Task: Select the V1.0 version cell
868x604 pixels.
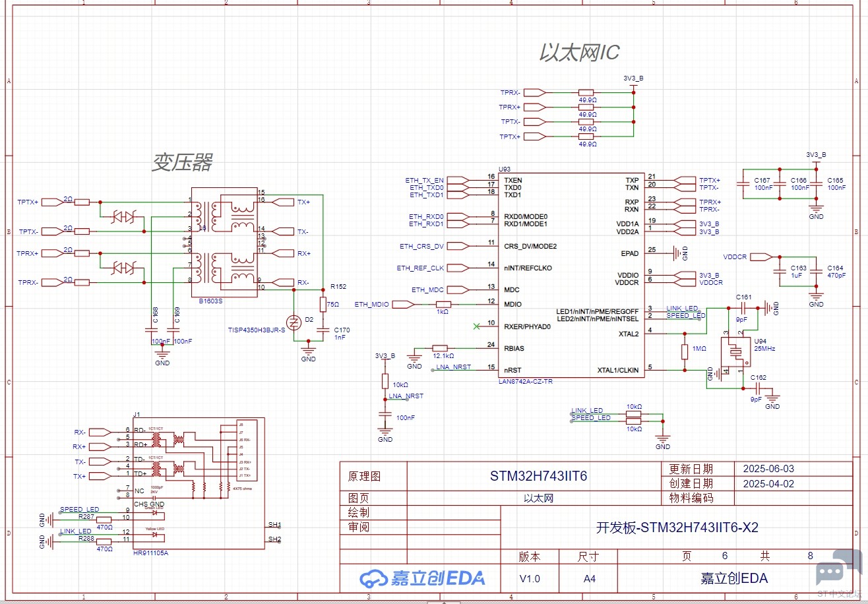Action: (530, 579)
